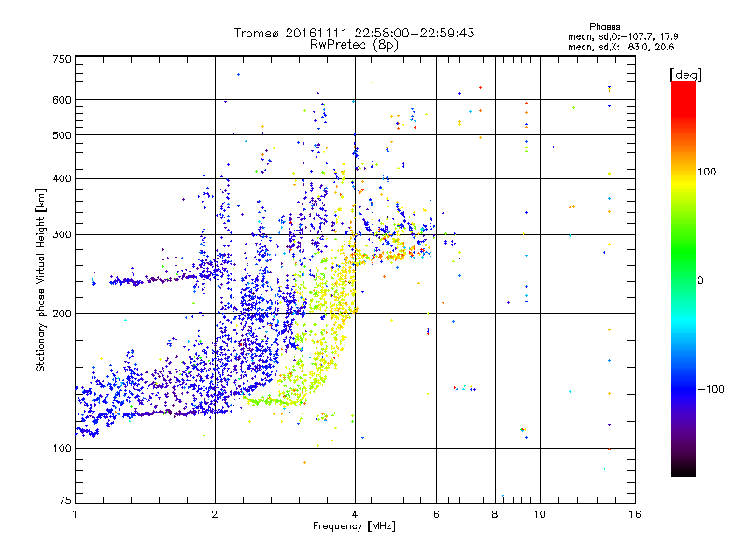Click the x-axis tick label '16'

(x=635, y=514)
